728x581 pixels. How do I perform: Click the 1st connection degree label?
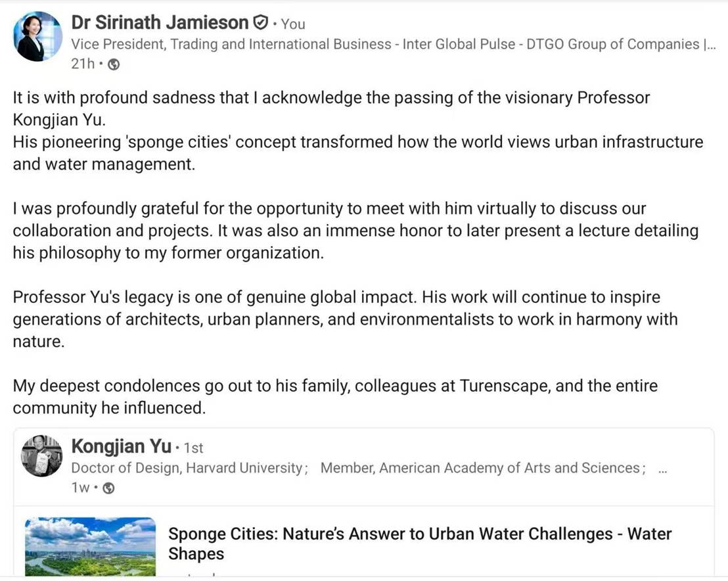coord(193,448)
